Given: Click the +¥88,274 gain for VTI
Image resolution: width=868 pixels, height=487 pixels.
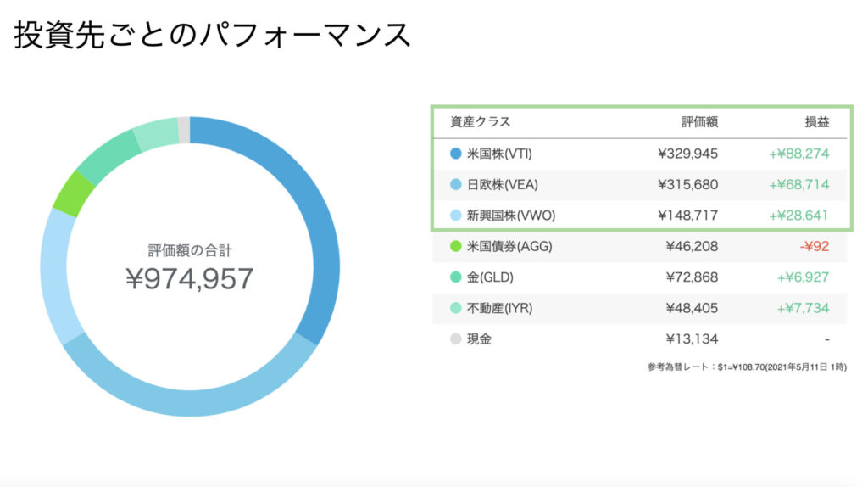Looking at the screenshot, I should [798, 154].
